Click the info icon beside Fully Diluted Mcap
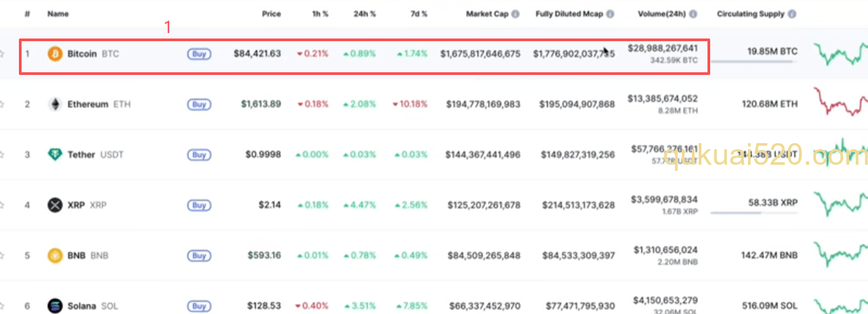Screen dimensions: 868x314 click(x=610, y=14)
